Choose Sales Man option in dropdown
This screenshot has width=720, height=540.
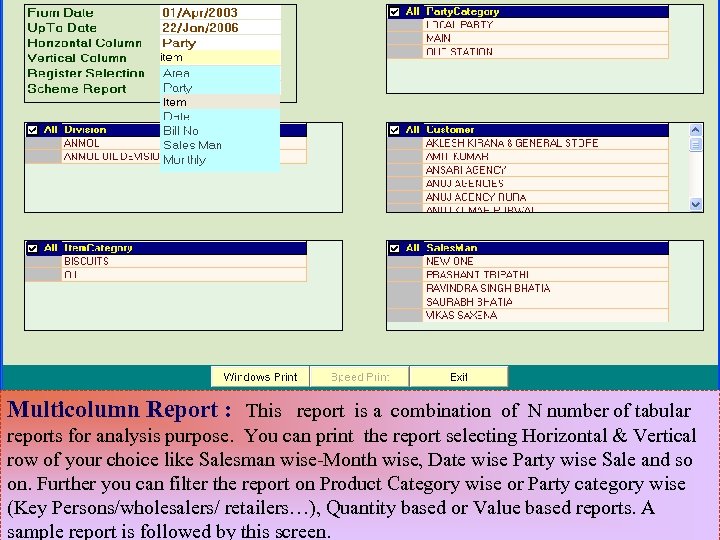click(220, 145)
